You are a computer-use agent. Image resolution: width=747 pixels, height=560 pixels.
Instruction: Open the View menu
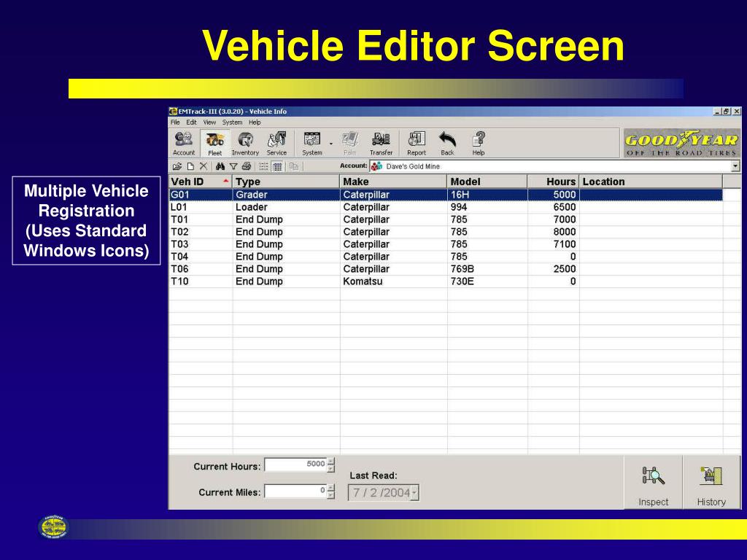tap(209, 122)
